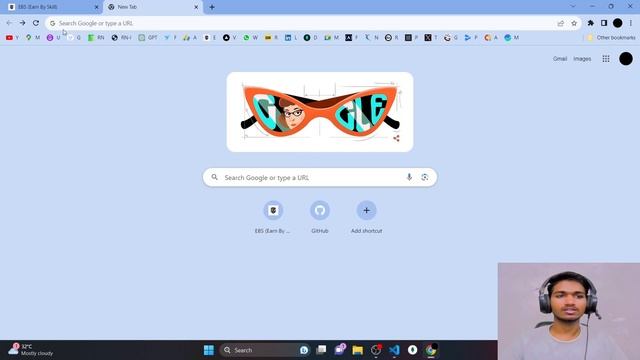Open File Explorer from taskbar
Image resolution: width=640 pixels, height=360 pixels.
pyautogui.click(x=358, y=350)
